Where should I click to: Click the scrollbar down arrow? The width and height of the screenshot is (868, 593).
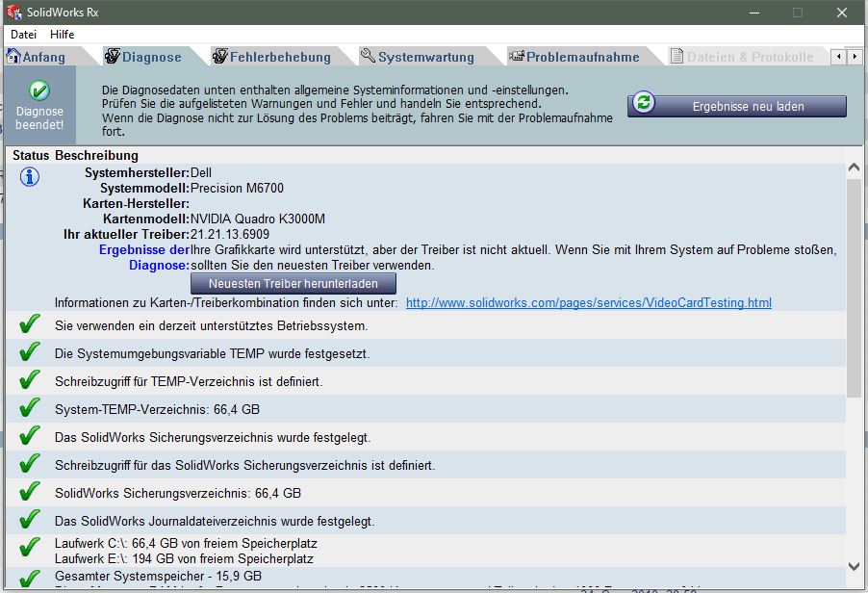(854, 566)
